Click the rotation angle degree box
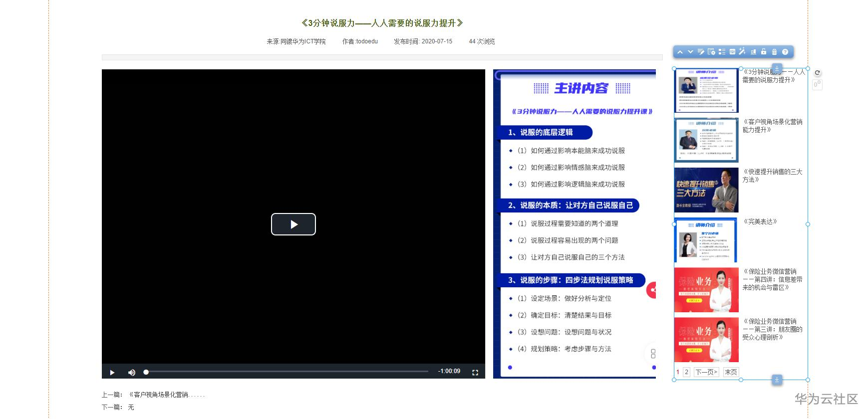The height and width of the screenshot is (419, 868). (817, 84)
